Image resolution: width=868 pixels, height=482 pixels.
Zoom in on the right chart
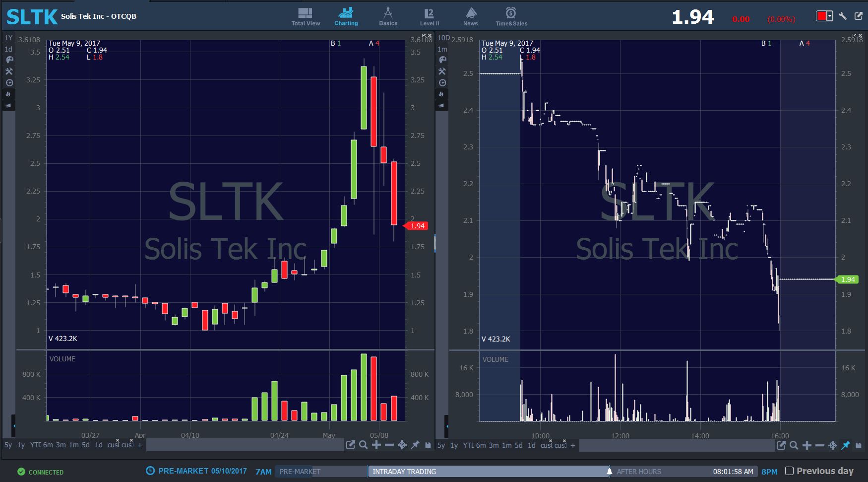click(x=807, y=445)
